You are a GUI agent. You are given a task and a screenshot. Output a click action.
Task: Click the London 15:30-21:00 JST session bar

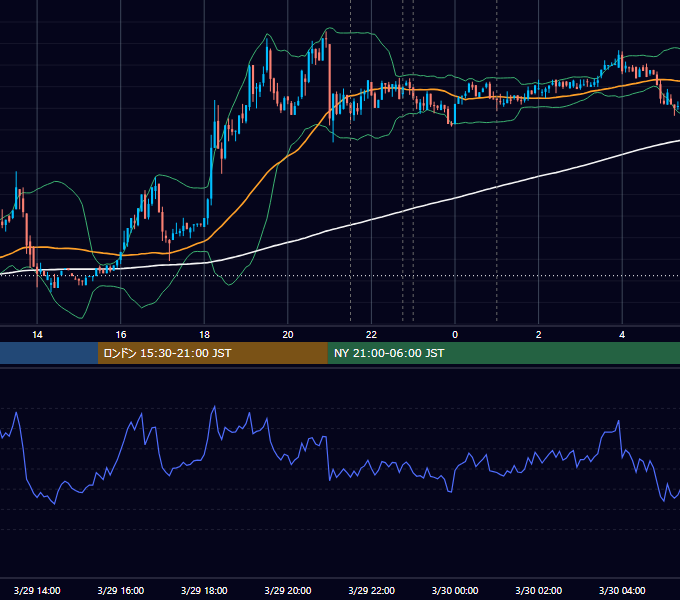pos(212,353)
